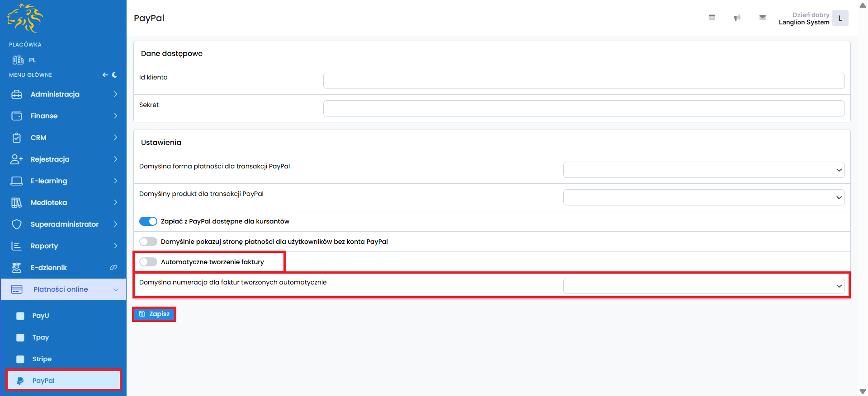Click the Langlion lion logo
Screen dimensions: 868x396
click(25, 19)
